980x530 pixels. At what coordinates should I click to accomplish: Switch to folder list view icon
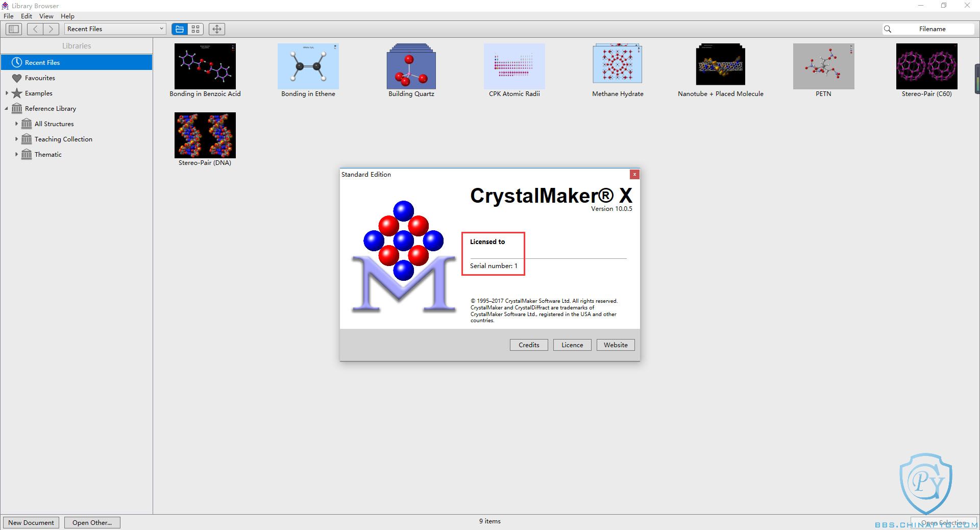[x=179, y=29]
